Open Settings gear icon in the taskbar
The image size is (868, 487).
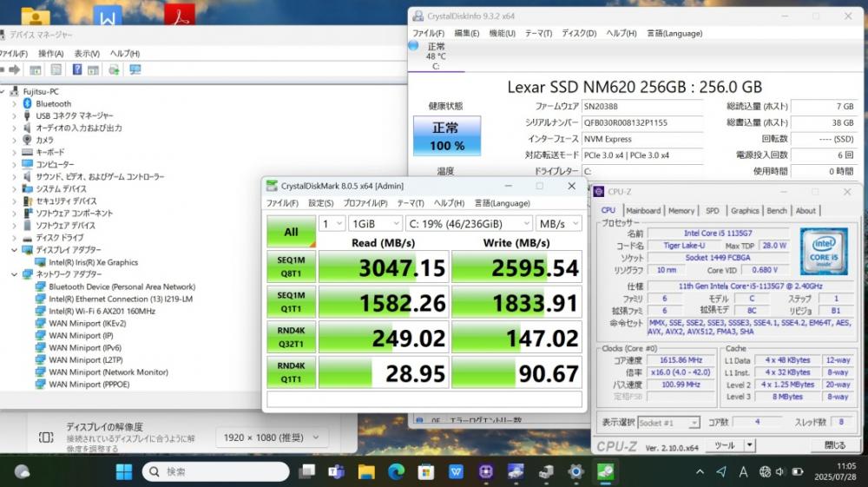tap(575, 471)
